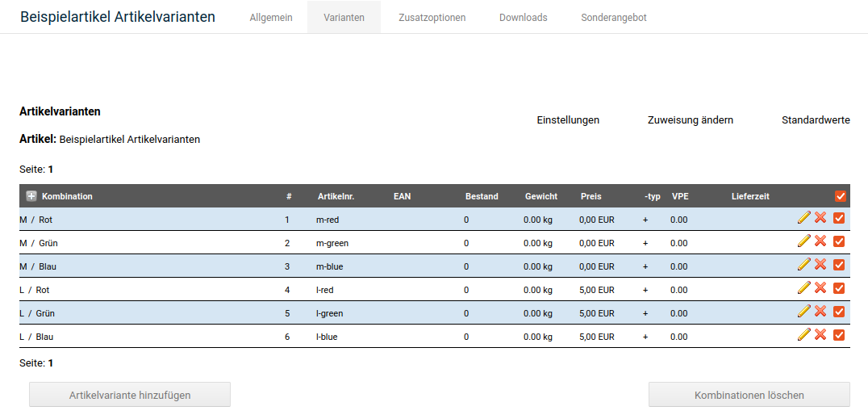The image size is (868, 419).
Task: Click pencil edit icon for M / Grün
Action: (x=803, y=241)
